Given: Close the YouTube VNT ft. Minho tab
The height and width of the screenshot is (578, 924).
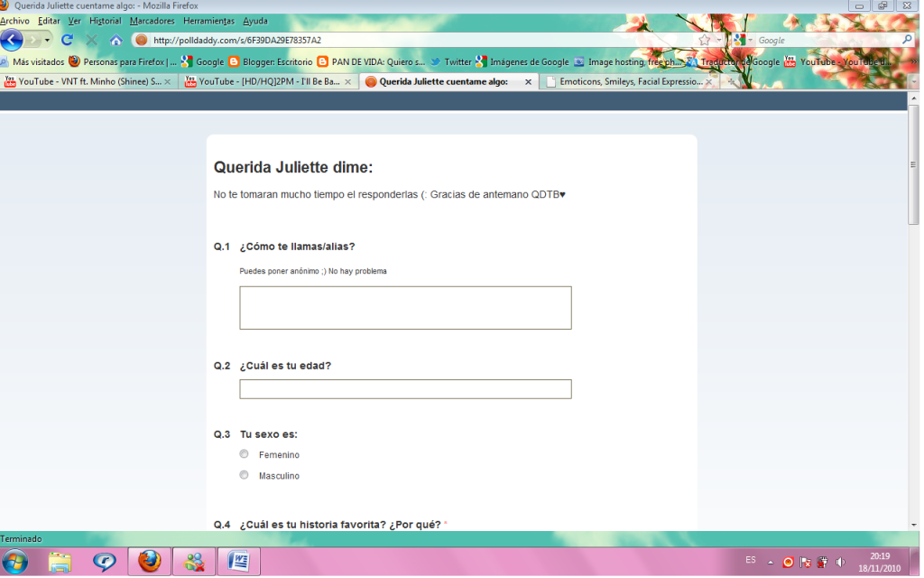Looking at the screenshot, I should click(x=167, y=82).
